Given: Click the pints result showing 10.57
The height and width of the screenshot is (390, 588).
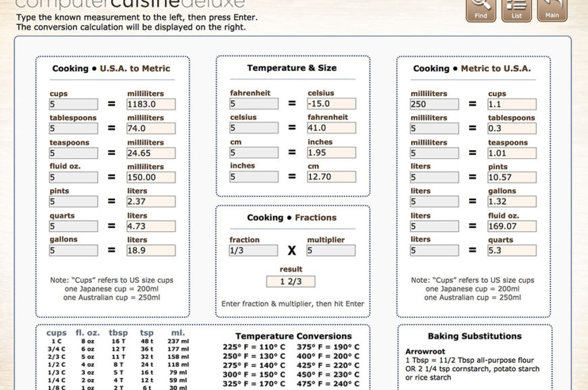Looking at the screenshot, I should click(x=512, y=177).
